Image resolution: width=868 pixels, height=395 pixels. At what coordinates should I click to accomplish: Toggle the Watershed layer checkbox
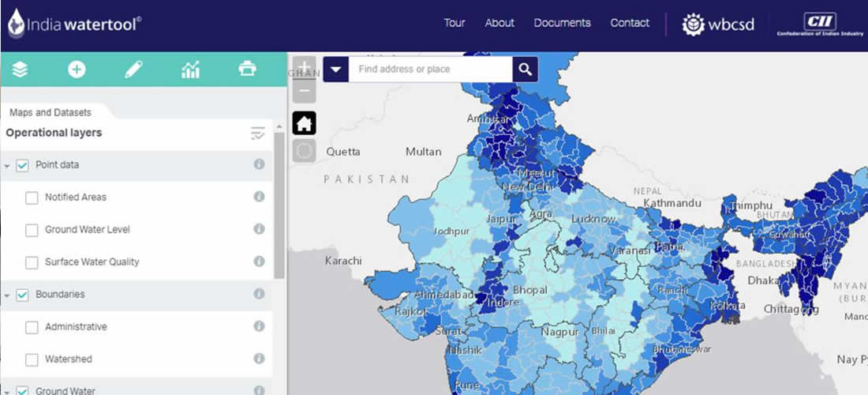click(x=32, y=359)
